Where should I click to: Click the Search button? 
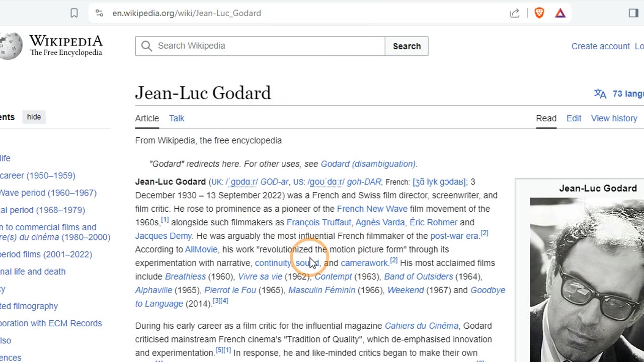pos(407,46)
